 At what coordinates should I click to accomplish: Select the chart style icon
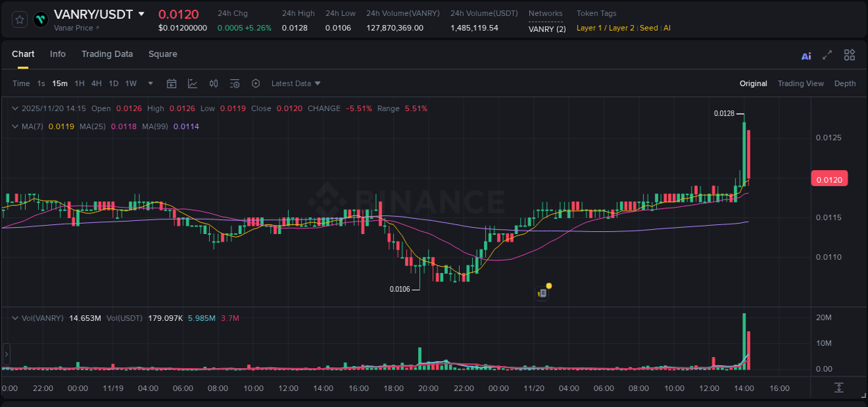(192, 83)
